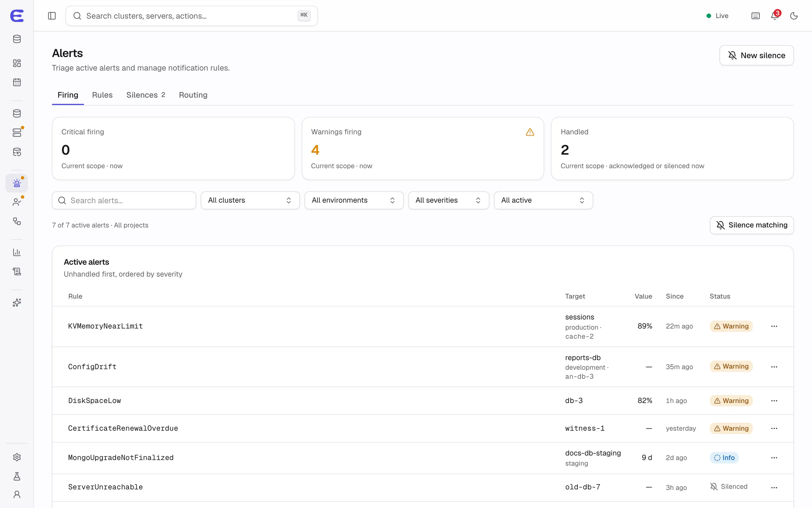Open the scroll logs icon in the sidebar

[x=17, y=271]
